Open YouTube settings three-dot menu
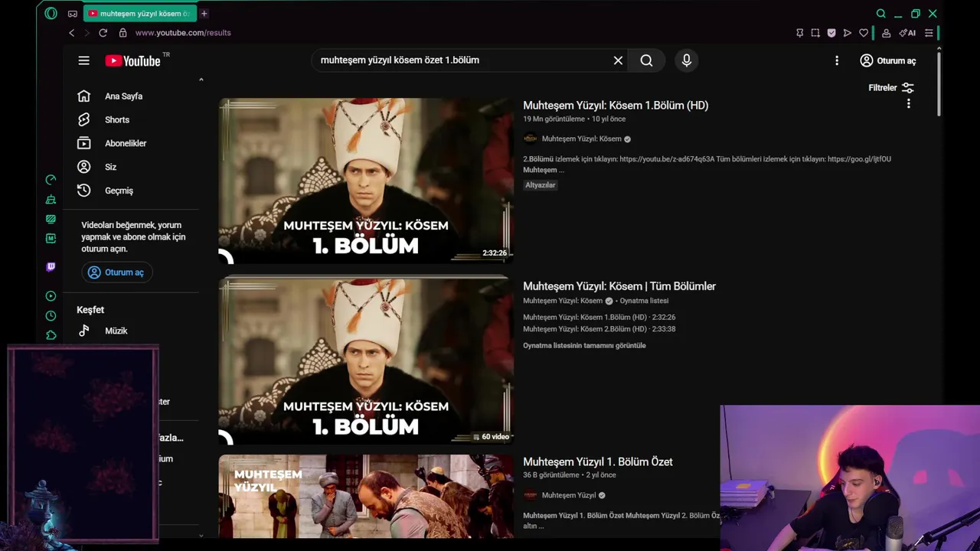 coord(836,60)
